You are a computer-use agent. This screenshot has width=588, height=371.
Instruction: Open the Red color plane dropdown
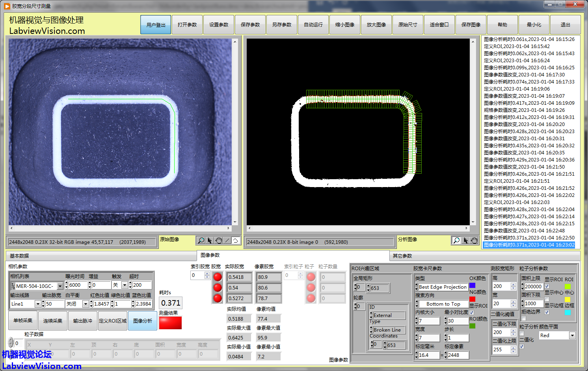tap(572, 335)
